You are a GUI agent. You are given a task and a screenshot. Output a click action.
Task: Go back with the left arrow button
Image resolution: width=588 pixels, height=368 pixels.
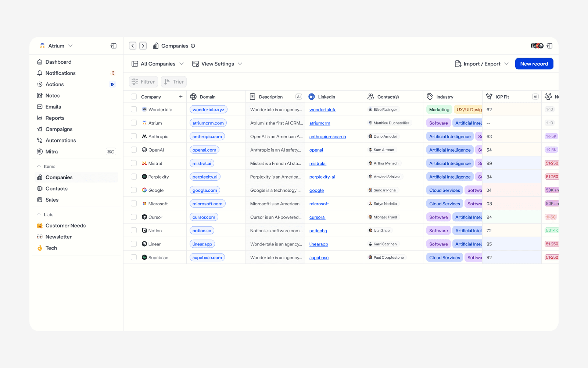[133, 46]
